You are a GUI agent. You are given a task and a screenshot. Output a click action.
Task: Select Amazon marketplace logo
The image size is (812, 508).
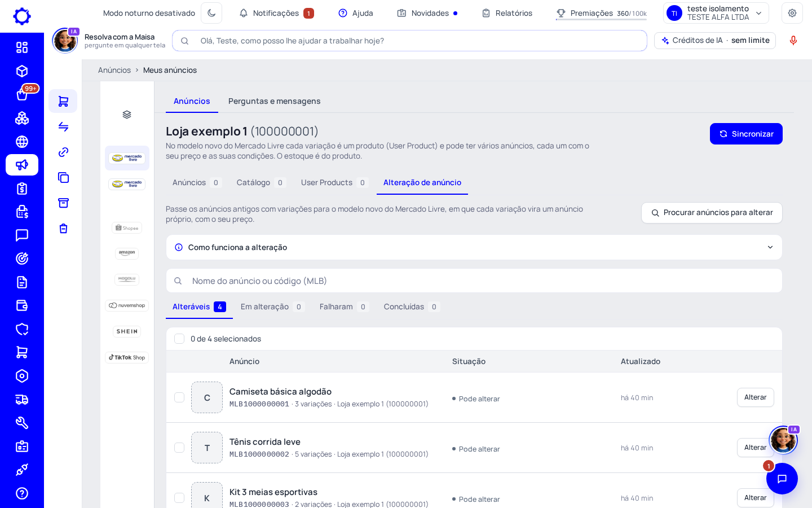tap(127, 253)
